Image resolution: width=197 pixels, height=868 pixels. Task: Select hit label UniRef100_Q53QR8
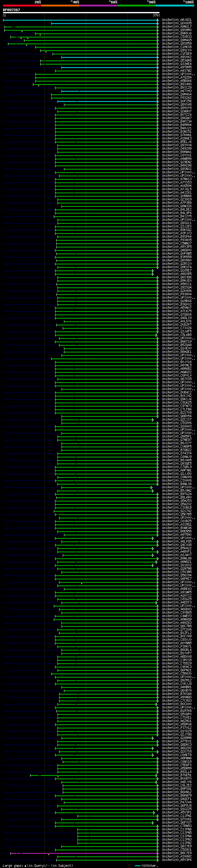177,60
